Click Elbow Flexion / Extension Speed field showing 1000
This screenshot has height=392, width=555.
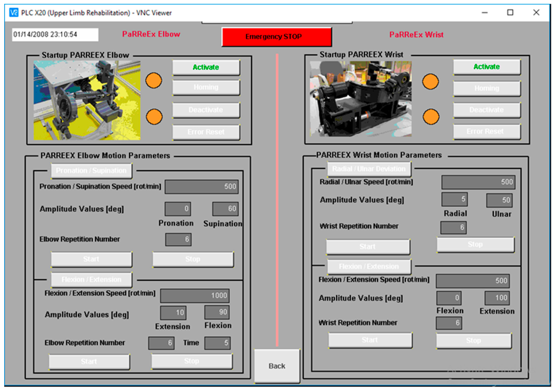tap(195, 296)
